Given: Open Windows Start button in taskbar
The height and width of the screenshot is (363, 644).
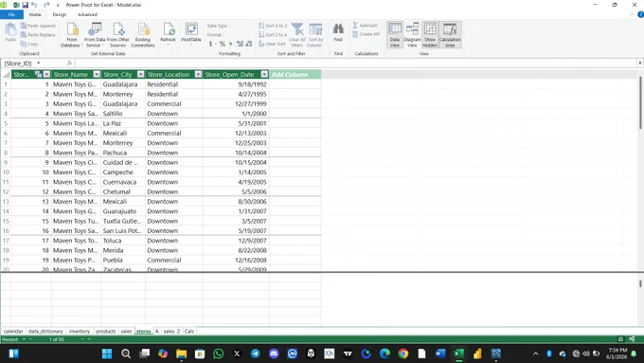Looking at the screenshot, I should pos(107,354).
